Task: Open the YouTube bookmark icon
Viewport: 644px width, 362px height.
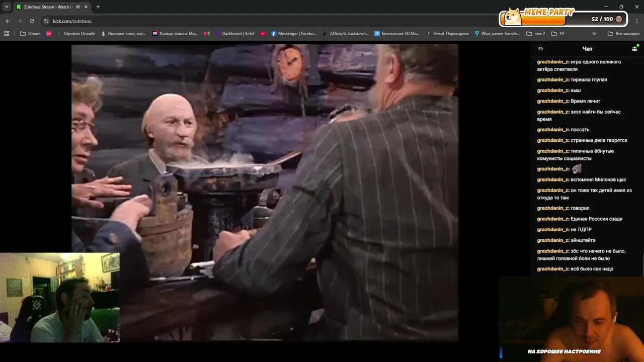Action: 263,34
